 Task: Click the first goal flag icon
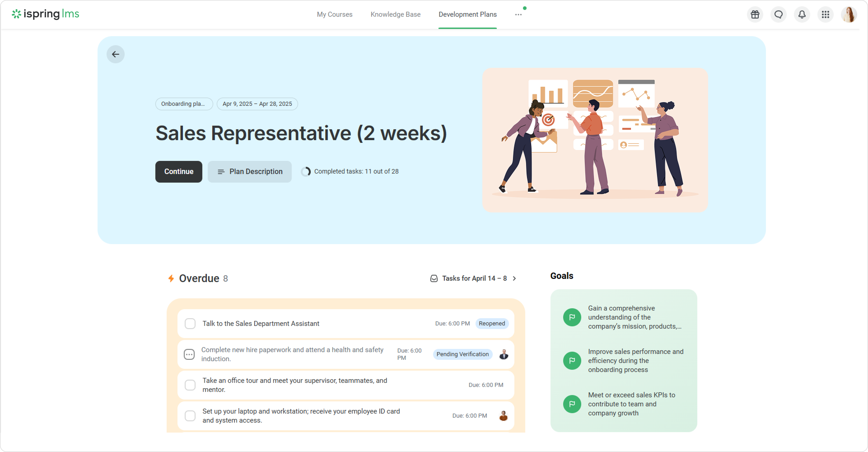[572, 317]
